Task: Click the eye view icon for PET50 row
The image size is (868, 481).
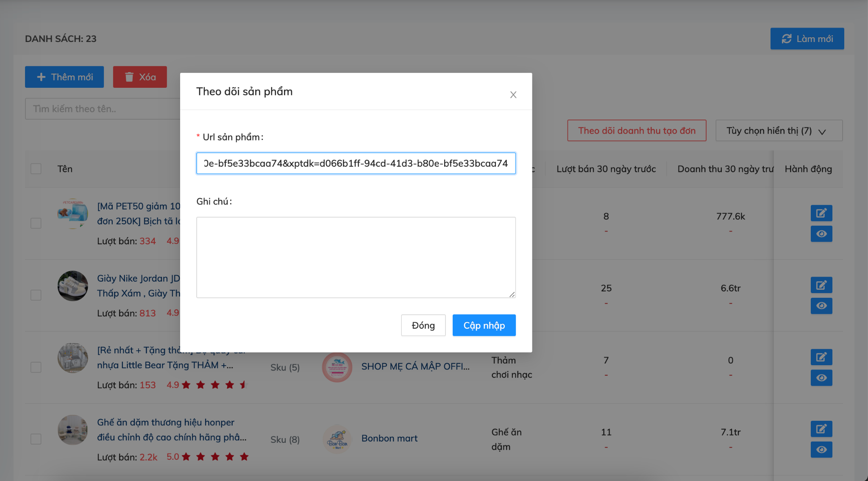Action: click(821, 234)
